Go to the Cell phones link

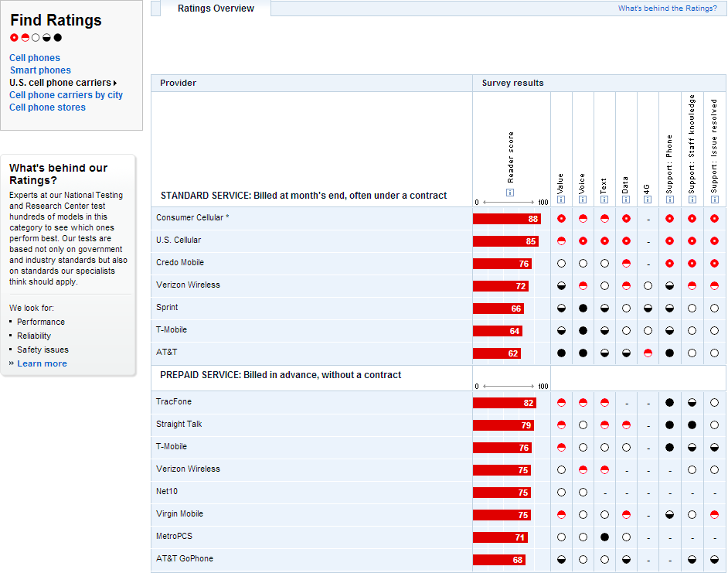click(x=35, y=58)
